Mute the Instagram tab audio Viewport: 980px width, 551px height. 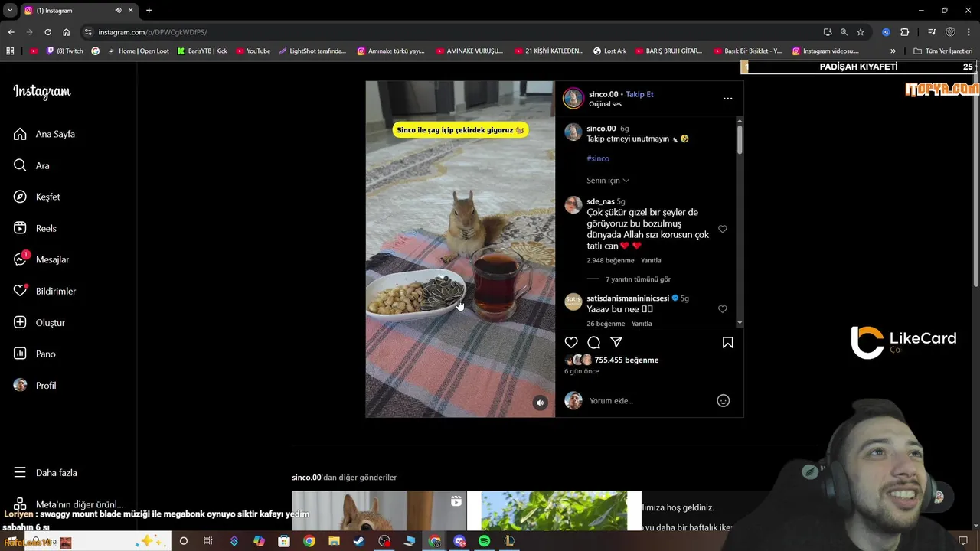(118, 11)
